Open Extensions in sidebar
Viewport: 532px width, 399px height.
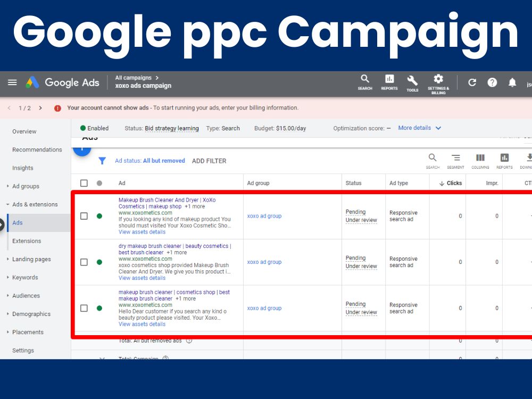point(27,241)
